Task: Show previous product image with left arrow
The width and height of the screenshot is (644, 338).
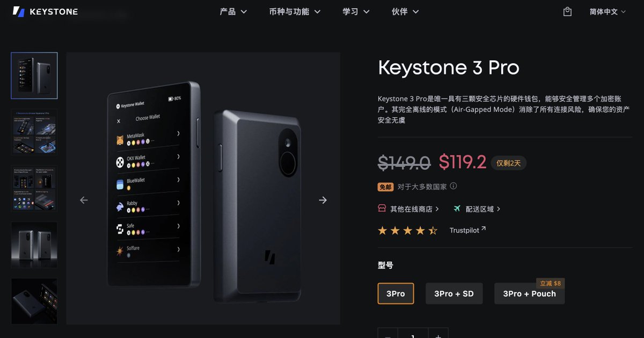Action: pos(84,200)
